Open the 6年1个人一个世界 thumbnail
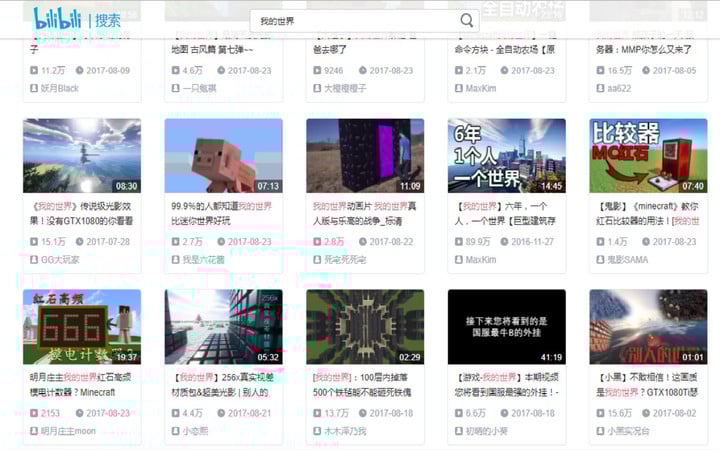 (506, 156)
